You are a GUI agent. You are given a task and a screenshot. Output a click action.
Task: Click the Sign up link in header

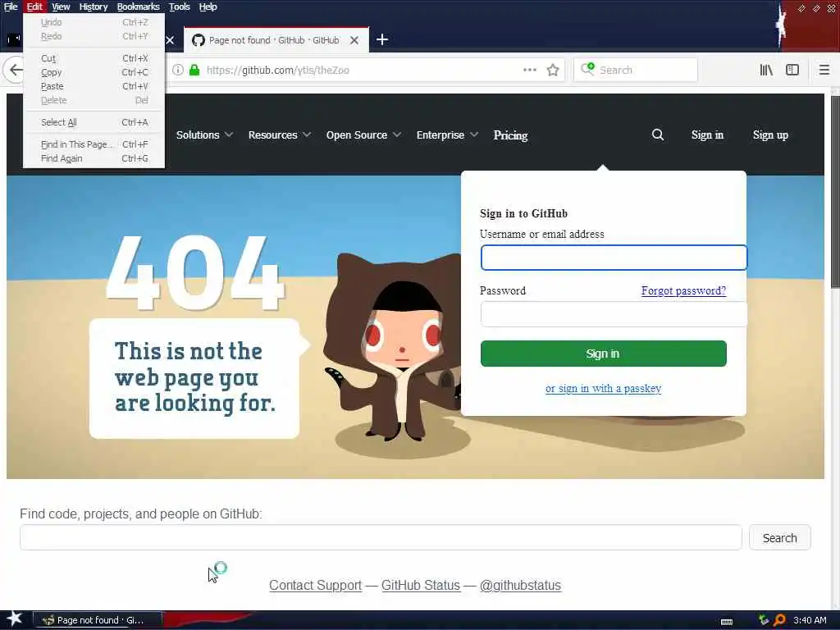tap(770, 135)
